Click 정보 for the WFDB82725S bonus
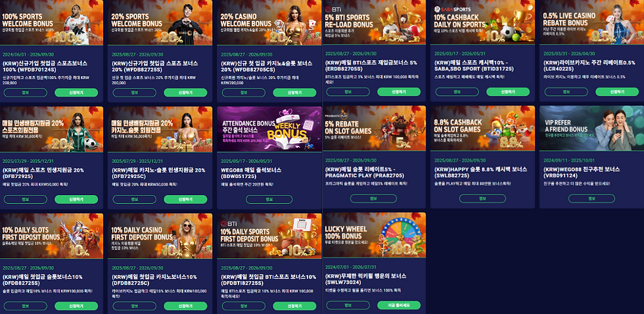644x314 pixels. click(x=134, y=93)
